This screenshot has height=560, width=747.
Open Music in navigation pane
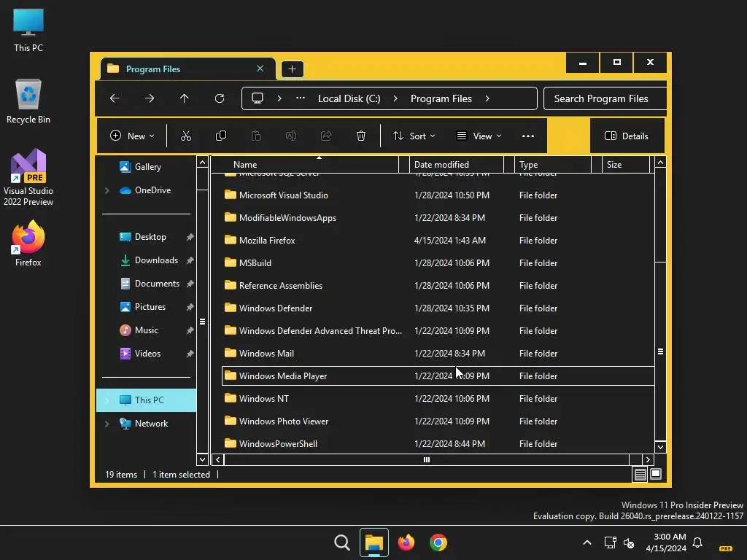pyautogui.click(x=146, y=330)
